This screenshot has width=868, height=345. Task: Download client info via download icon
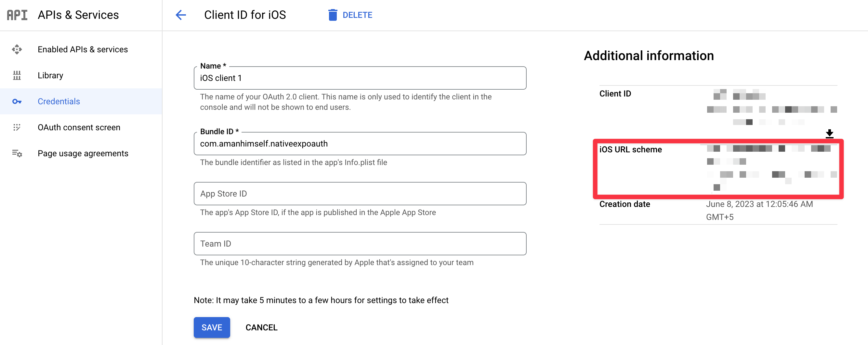tap(829, 134)
